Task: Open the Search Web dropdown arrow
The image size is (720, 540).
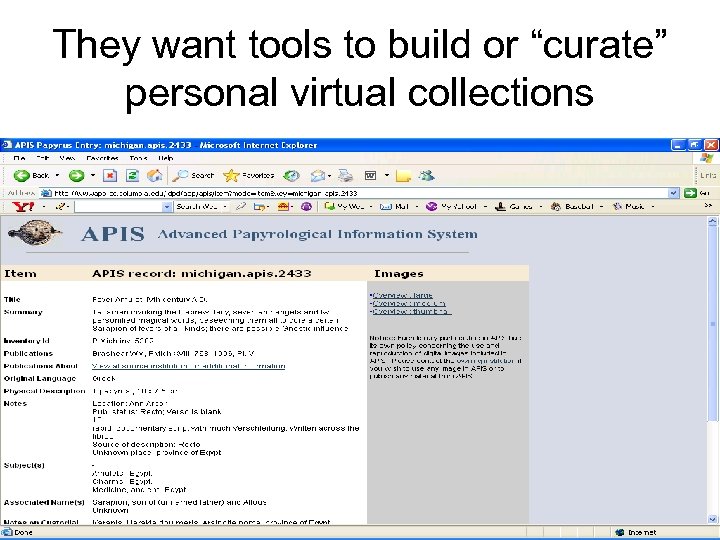Action: coord(225,207)
